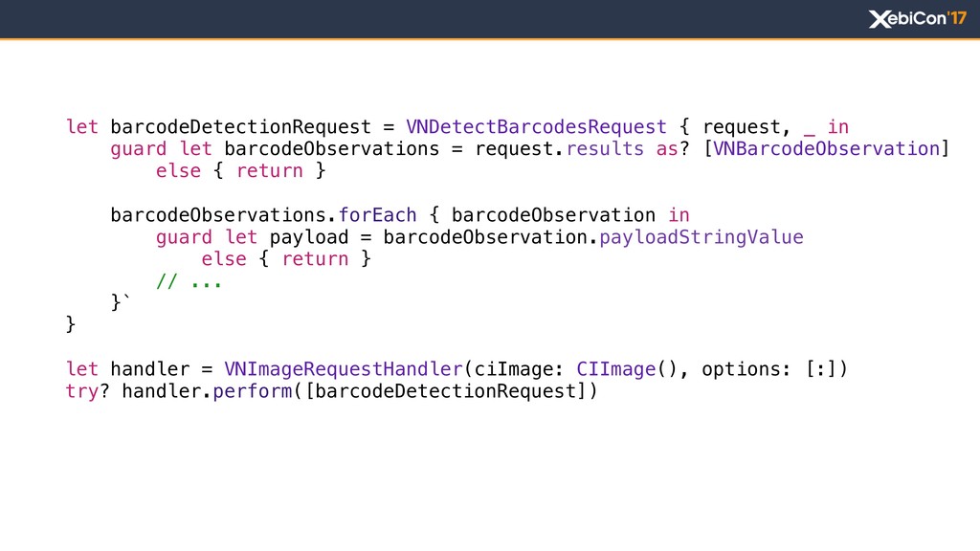
Task: Click the VNImageRequestHandler initializer
Action: click(344, 369)
